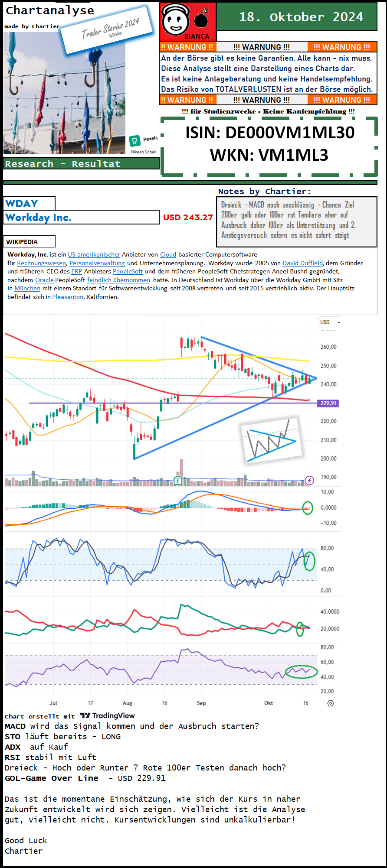Click the 250,00 price axis label
The image size is (387, 868).
point(328,366)
